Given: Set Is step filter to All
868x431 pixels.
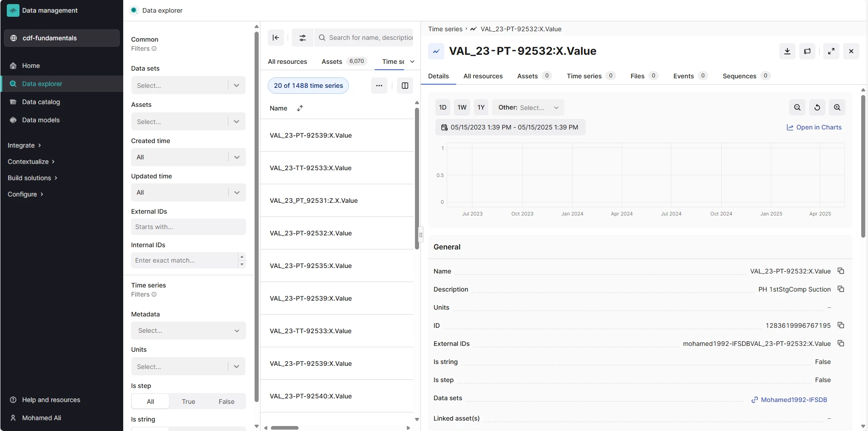Looking at the screenshot, I should pyautogui.click(x=150, y=402).
